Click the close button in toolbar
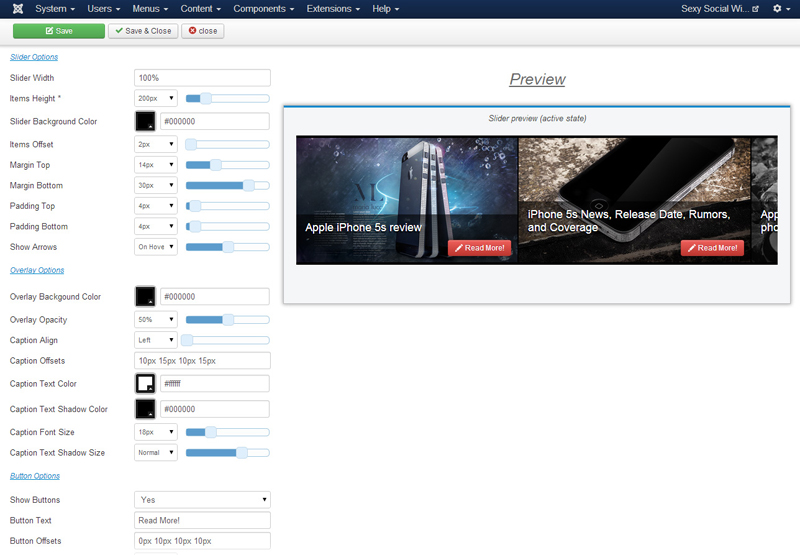This screenshot has height=555, width=800. 203,31
